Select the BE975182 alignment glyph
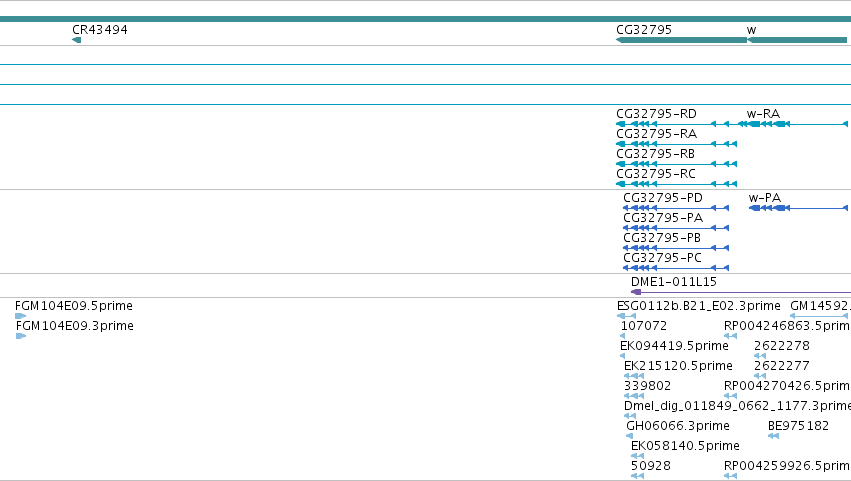The image size is (851, 481). tap(773, 436)
